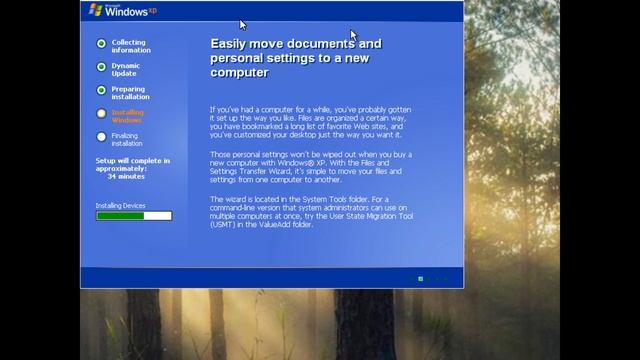640x360 pixels.
Task: Click the paragraph starting If you've had
Action: tap(311, 122)
